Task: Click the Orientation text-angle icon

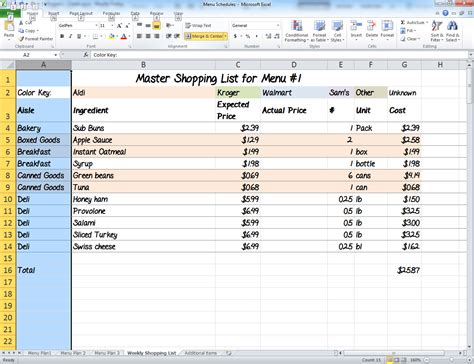Action: [169, 25]
